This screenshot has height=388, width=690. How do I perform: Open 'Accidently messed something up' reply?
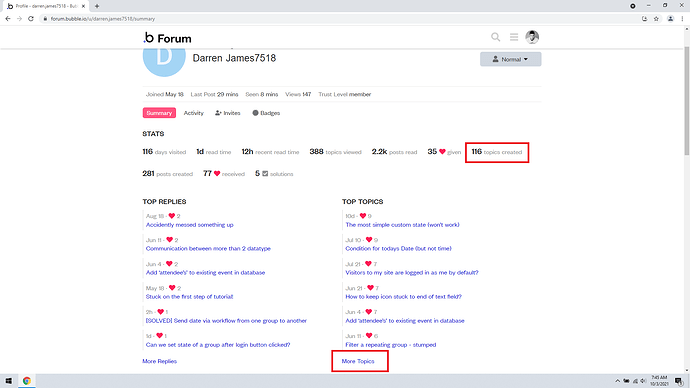(x=190, y=225)
